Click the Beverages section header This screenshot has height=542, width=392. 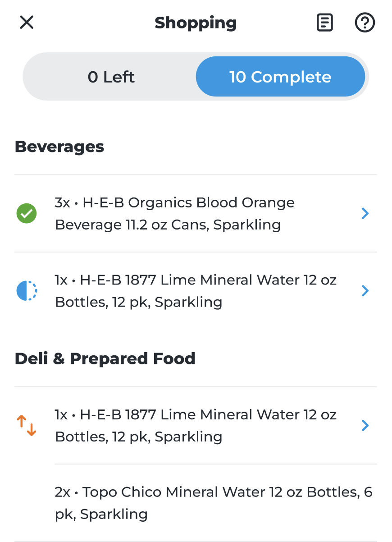point(59,147)
